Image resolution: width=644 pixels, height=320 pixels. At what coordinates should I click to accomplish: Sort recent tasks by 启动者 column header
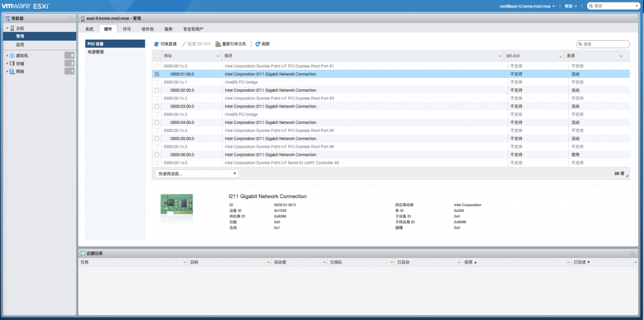coord(299,262)
